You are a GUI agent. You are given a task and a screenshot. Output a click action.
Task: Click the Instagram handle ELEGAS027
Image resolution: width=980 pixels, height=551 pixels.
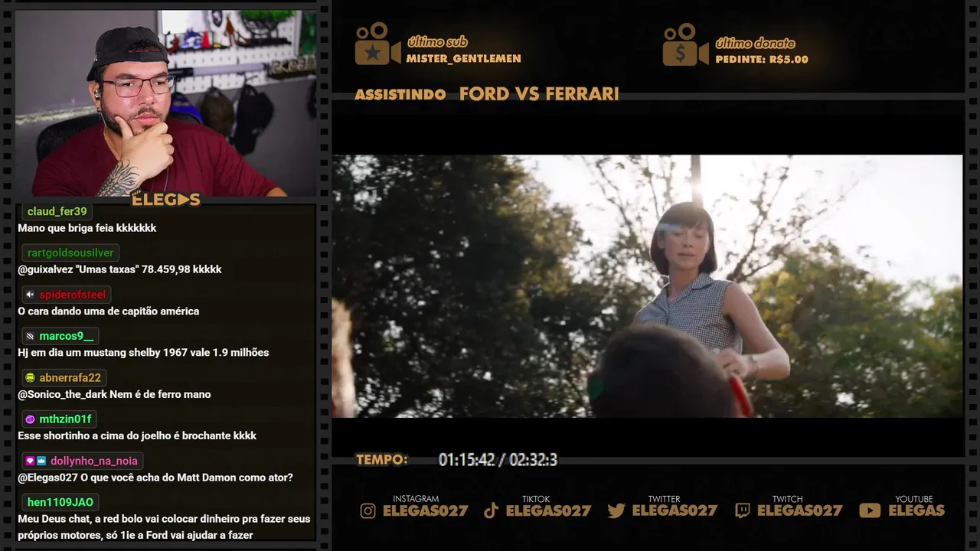point(425,510)
